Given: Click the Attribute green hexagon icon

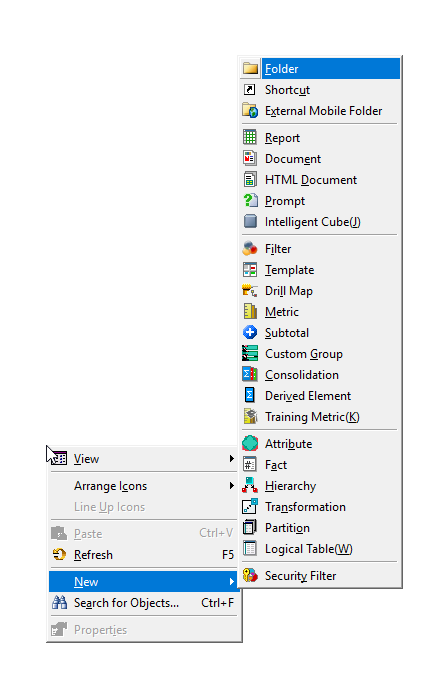Looking at the screenshot, I should (x=250, y=443).
